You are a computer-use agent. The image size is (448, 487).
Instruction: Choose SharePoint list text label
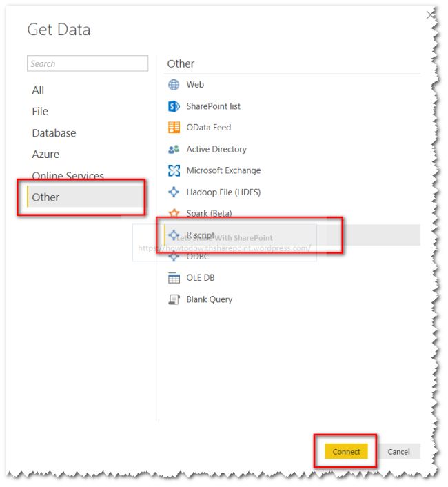click(213, 106)
